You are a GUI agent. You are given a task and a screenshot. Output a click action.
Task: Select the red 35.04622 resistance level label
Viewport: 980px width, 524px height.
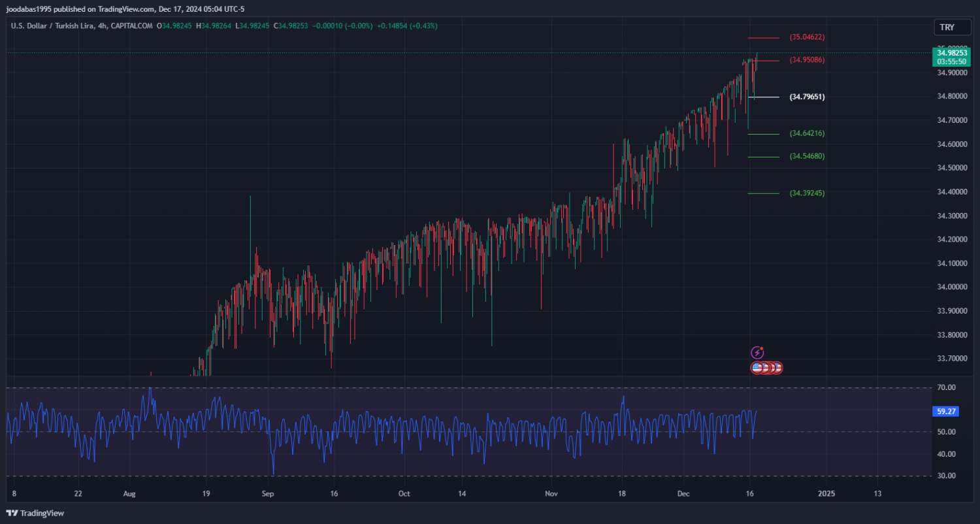pos(807,37)
